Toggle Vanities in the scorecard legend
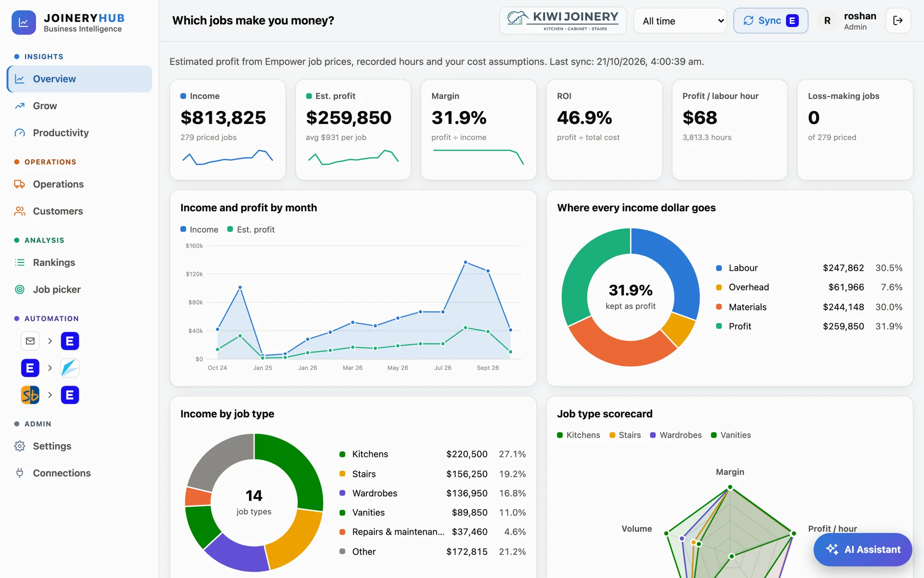The height and width of the screenshot is (578, 924). click(731, 435)
